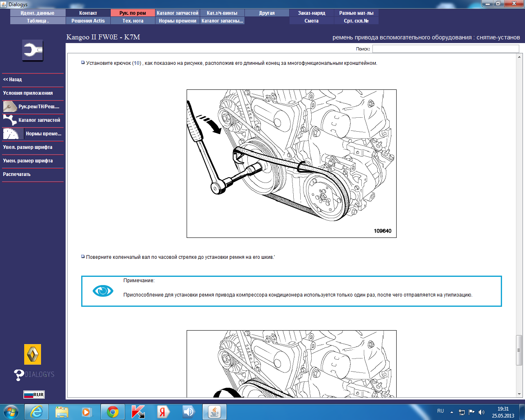Launch Google Chrome from taskbar
This screenshot has width=525, height=420.
click(x=113, y=412)
